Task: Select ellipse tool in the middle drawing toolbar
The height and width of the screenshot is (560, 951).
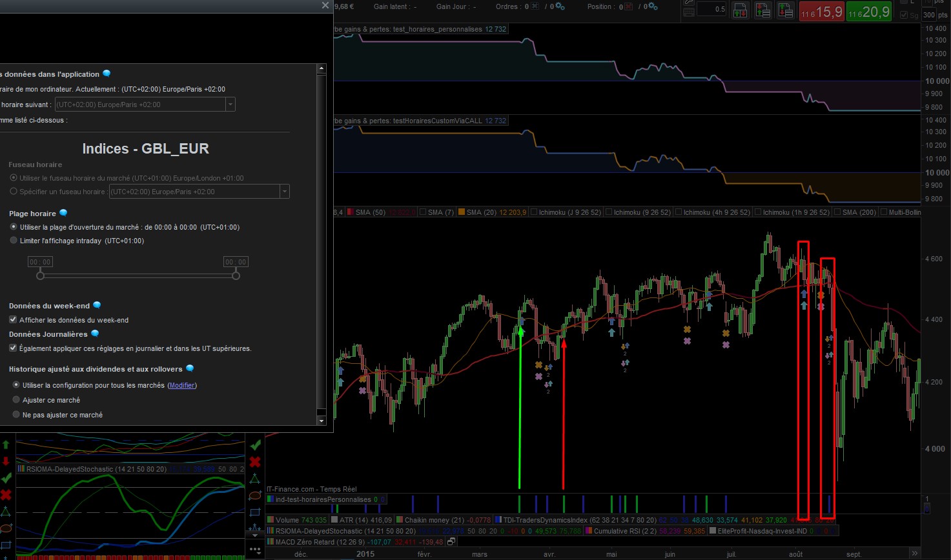Action: click(x=255, y=495)
